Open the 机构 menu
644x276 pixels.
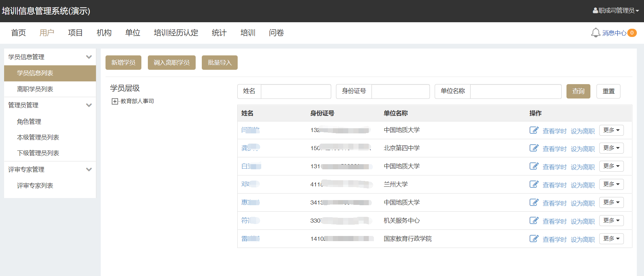pos(104,33)
